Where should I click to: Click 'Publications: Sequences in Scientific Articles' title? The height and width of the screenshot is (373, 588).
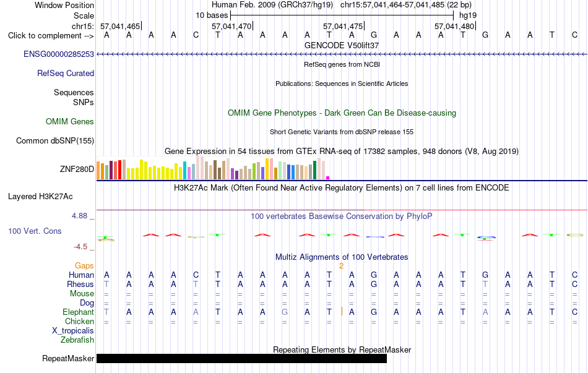coord(342,84)
